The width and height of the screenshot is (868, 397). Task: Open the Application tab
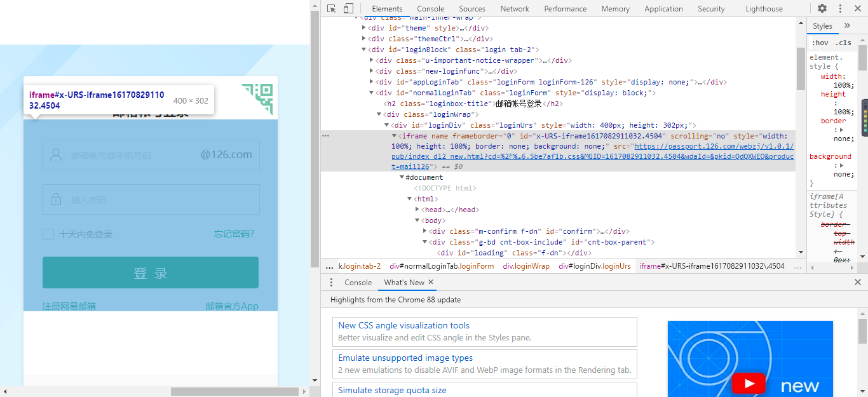(x=663, y=9)
